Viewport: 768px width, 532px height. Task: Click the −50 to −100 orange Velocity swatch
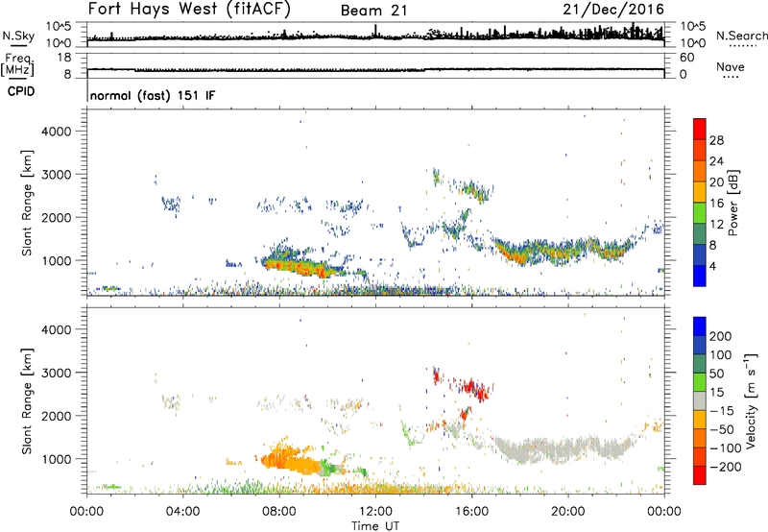click(700, 438)
